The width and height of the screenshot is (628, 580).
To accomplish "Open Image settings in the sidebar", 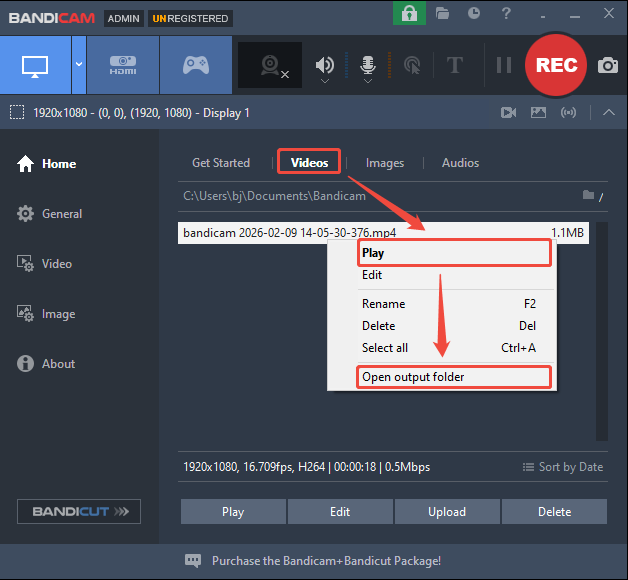I will 46,314.
